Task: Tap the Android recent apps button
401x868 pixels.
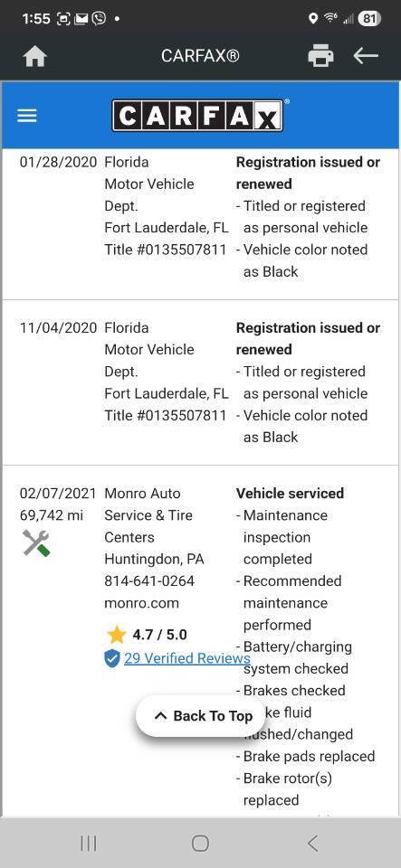Action: point(89,844)
